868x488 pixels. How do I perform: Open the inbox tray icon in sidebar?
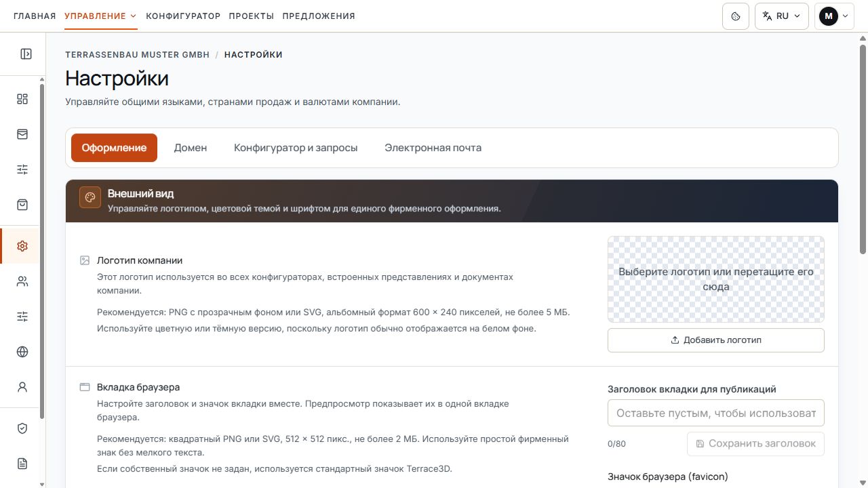coord(22,134)
